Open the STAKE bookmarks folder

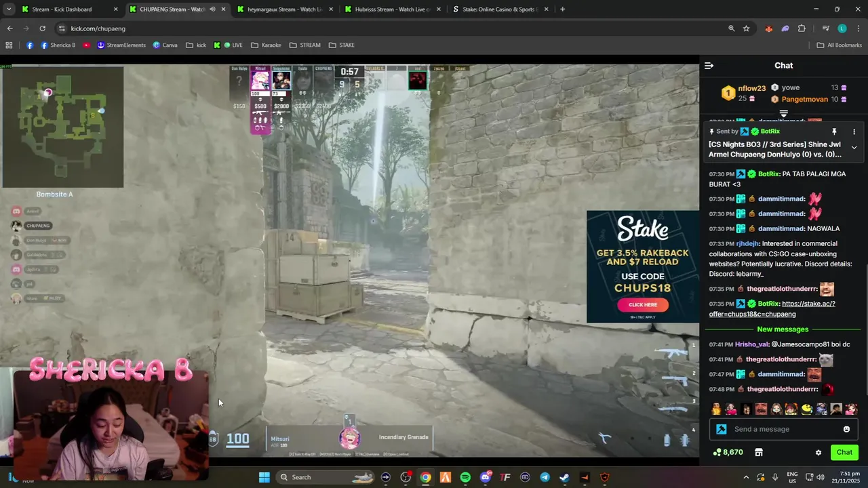click(342, 45)
